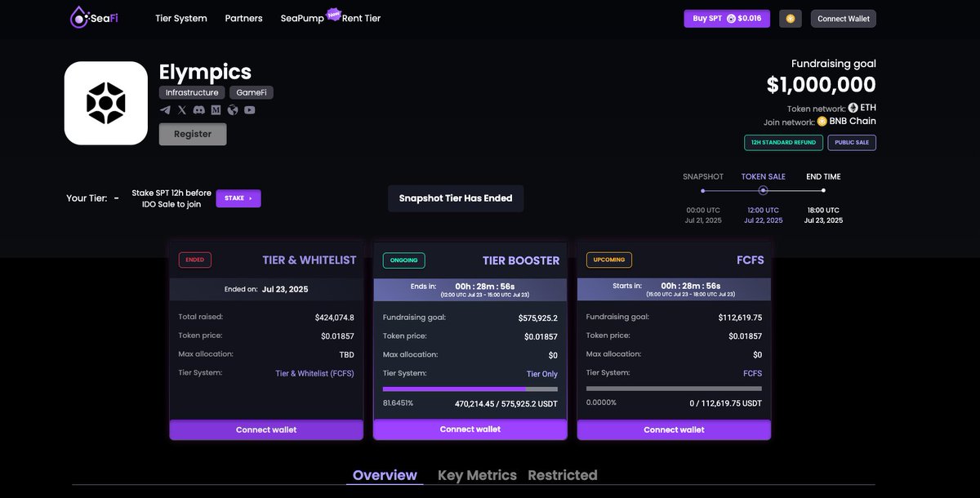Image resolution: width=980 pixels, height=498 pixels.
Task: Open the Partners menu item
Action: coord(244,18)
